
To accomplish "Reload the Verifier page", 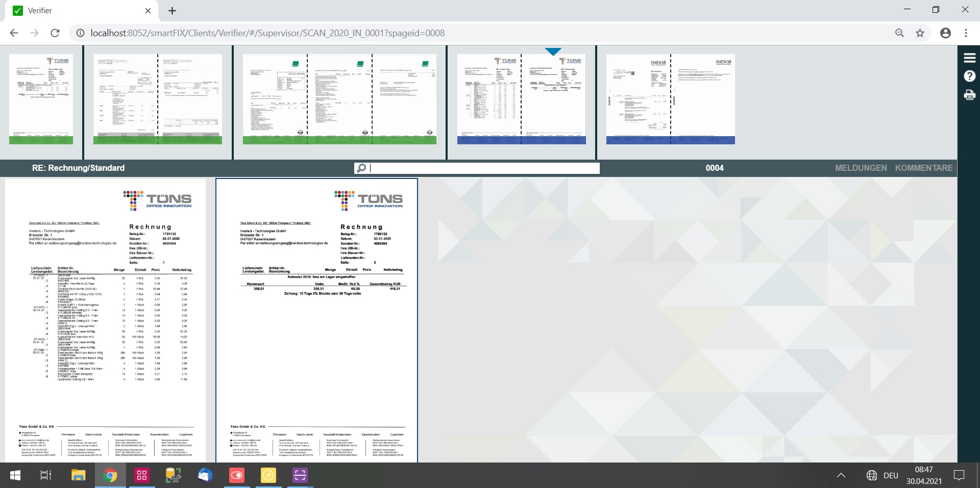I will pyautogui.click(x=55, y=33).
